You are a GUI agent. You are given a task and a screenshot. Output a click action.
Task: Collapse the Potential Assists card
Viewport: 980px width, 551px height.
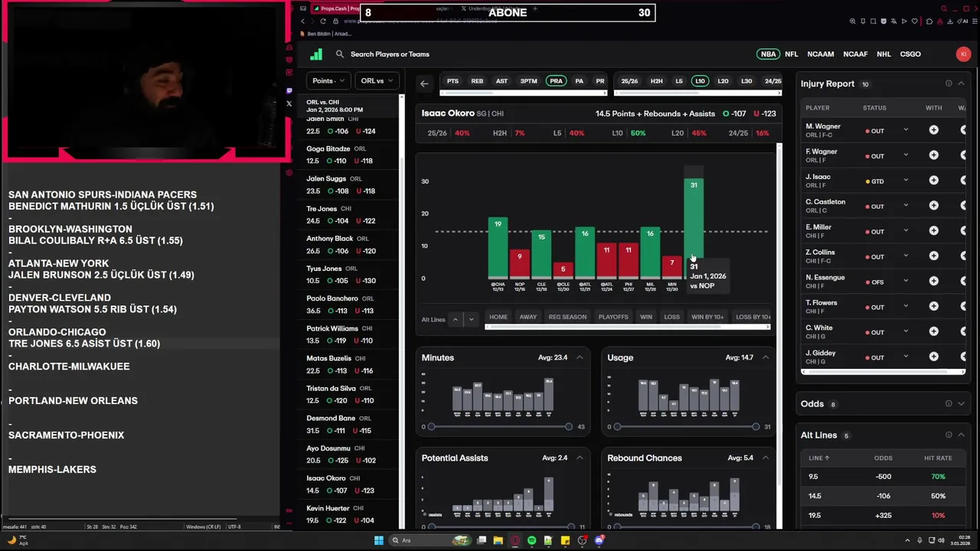pyautogui.click(x=580, y=458)
